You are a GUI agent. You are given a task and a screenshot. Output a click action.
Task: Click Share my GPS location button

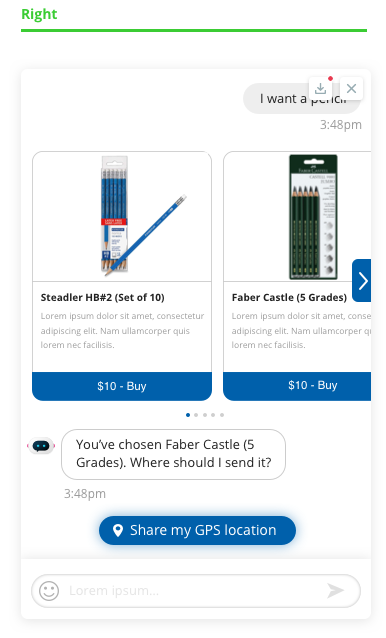(x=197, y=530)
